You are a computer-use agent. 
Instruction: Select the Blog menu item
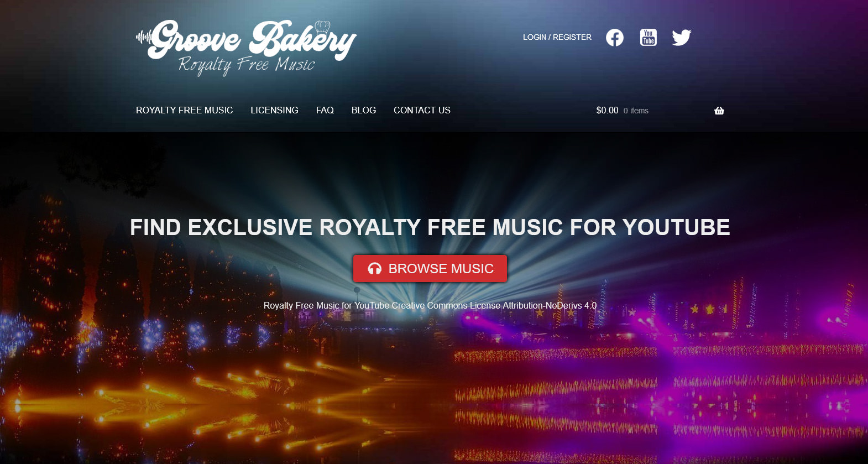point(364,110)
